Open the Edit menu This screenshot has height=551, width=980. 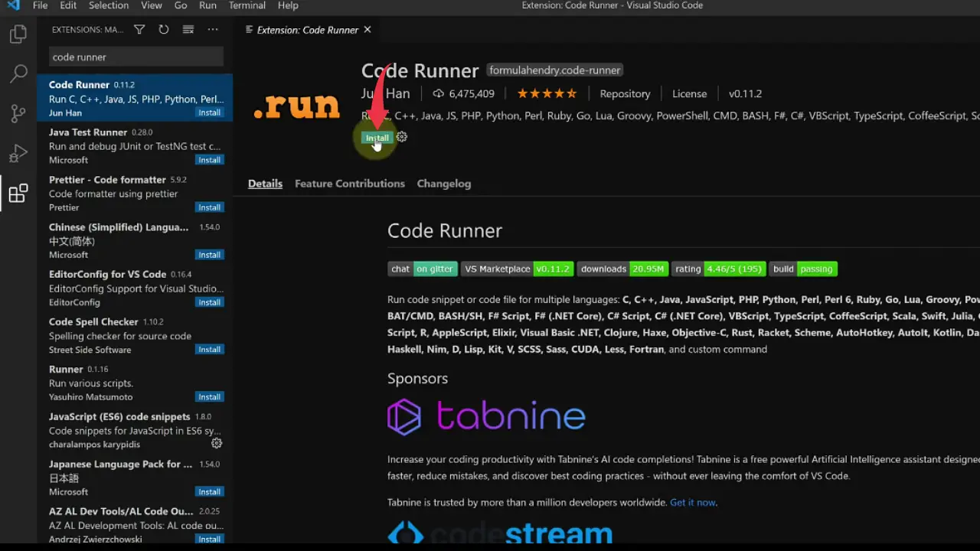point(68,5)
